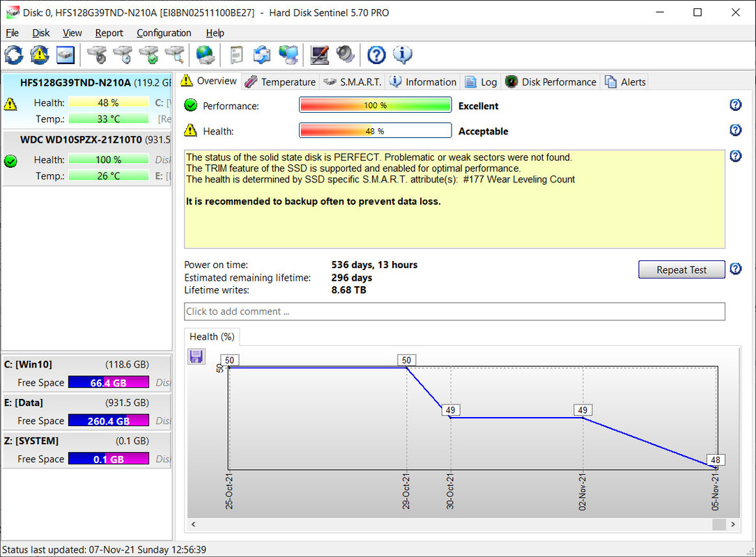Switch to the Temperature tab

pos(280,82)
